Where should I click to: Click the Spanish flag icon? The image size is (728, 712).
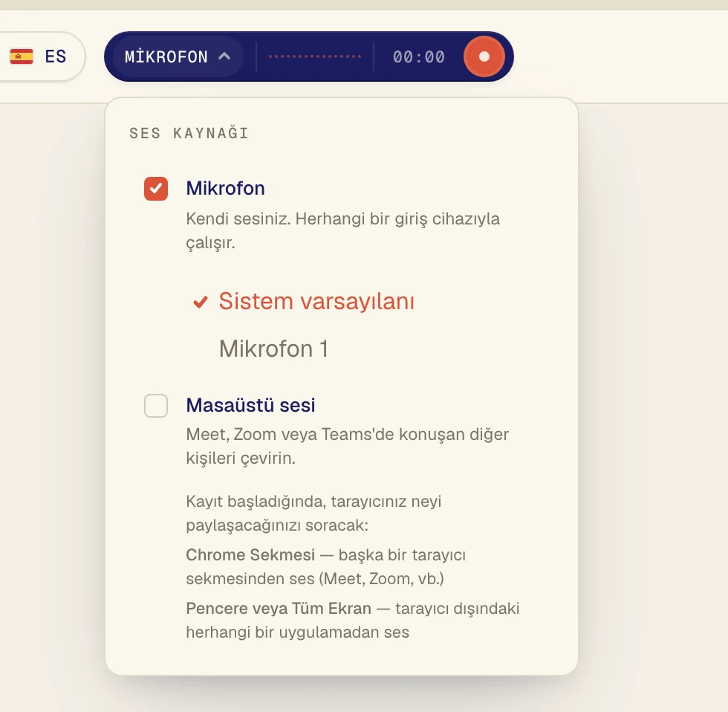(x=22, y=56)
